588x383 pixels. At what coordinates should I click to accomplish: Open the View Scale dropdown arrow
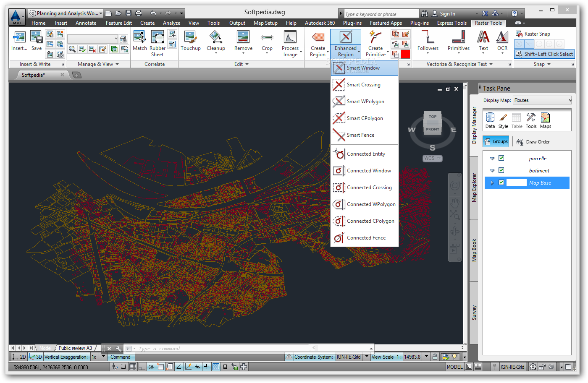click(x=426, y=357)
